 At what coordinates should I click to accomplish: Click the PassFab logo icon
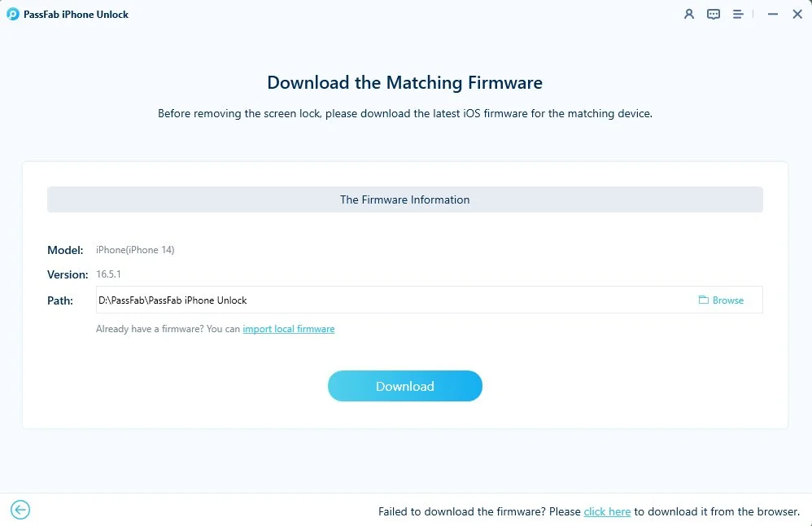tap(12, 14)
